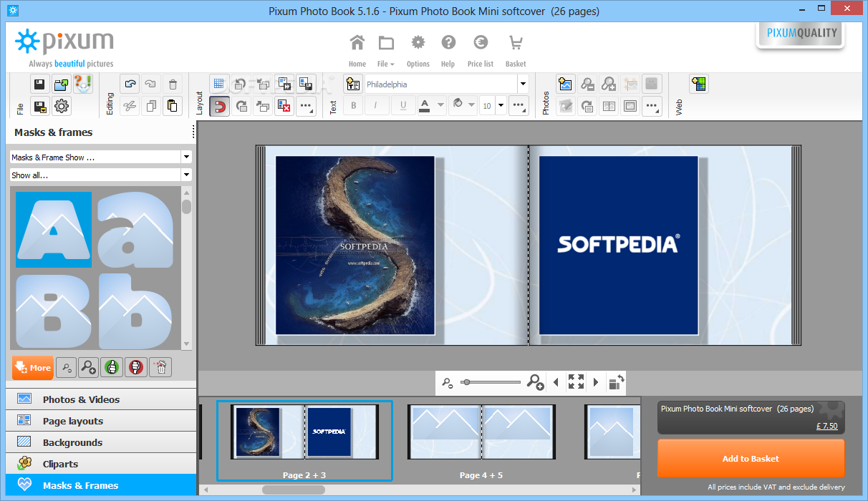Open the text color dropdown arrow

click(440, 106)
